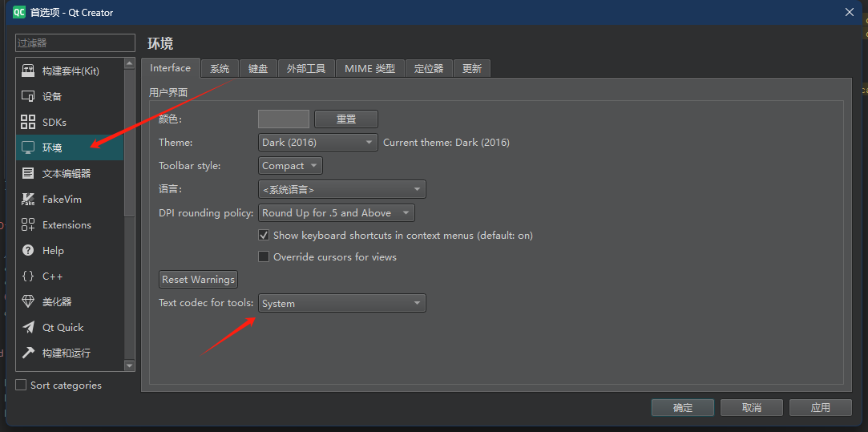This screenshot has height=432, width=868.
Task: Switch to the 系统 tab
Action: coord(220,69)
